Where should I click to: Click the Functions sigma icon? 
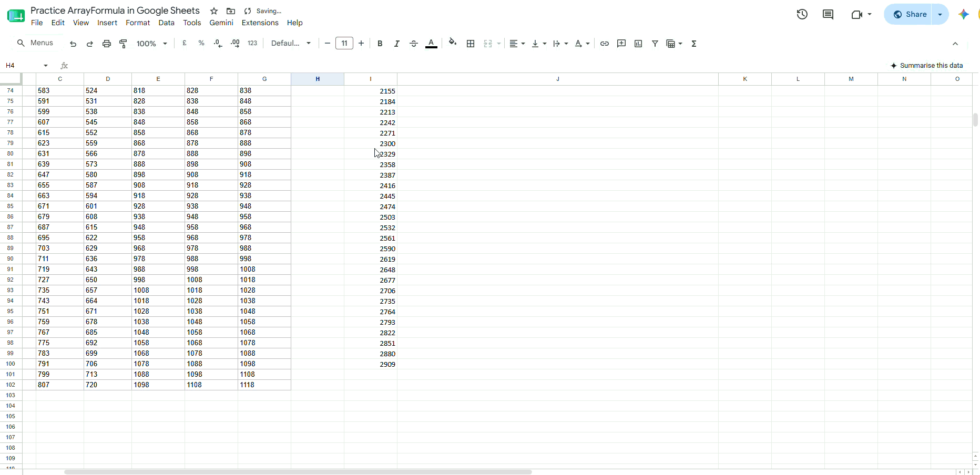pyautogui.click(x=694, y=44)
